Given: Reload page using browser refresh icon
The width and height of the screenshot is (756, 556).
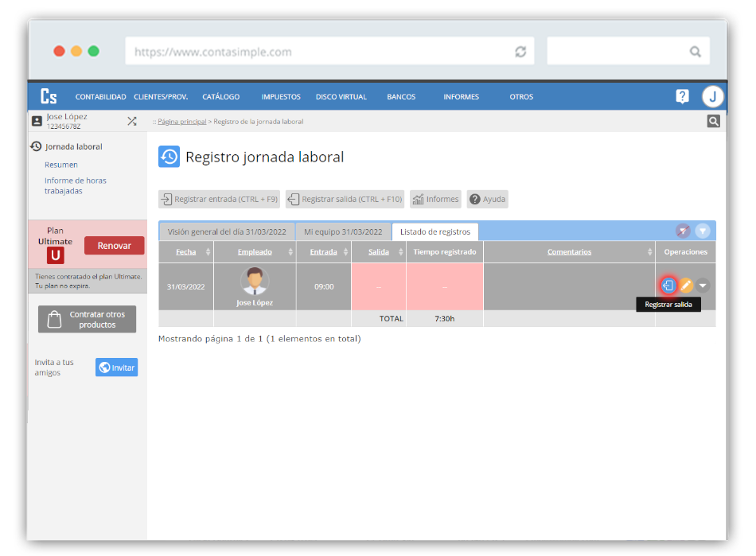Looking at the screenshot, I should point(520,52).
